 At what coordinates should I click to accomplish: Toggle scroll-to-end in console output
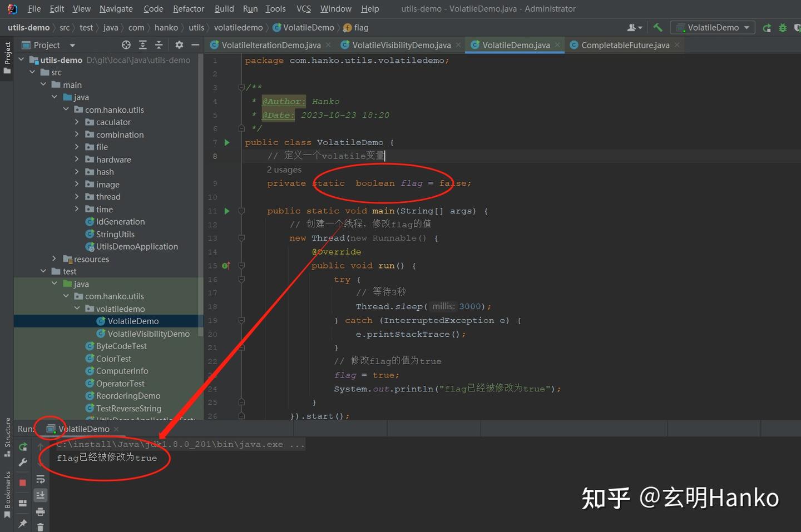(x=40, y=495)
